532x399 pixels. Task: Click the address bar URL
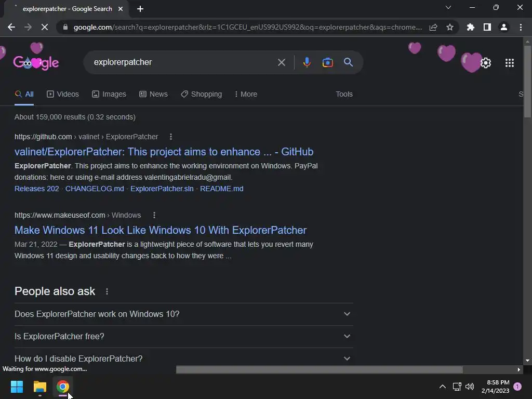point(248,27)
